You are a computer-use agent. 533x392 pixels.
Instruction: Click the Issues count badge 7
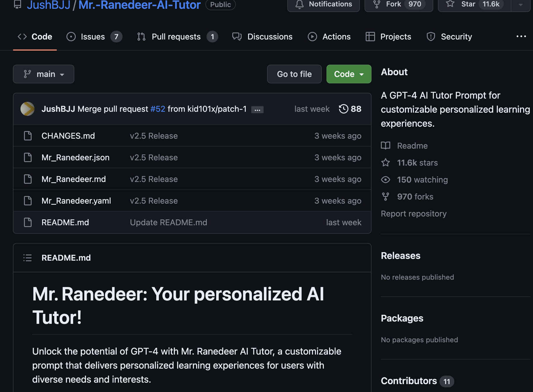(116, 37)
